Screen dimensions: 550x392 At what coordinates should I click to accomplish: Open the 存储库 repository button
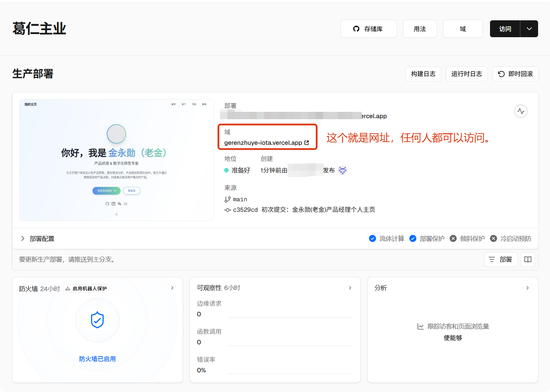368,29
